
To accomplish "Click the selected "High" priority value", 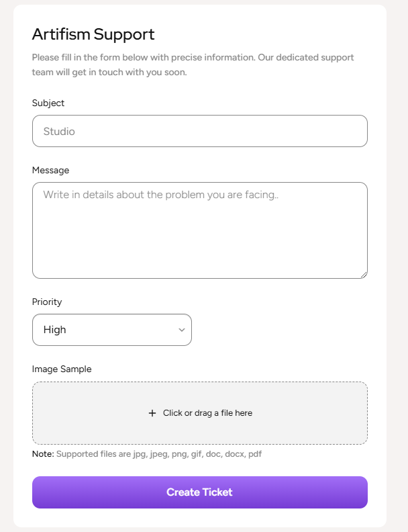I will coord(55,330).
